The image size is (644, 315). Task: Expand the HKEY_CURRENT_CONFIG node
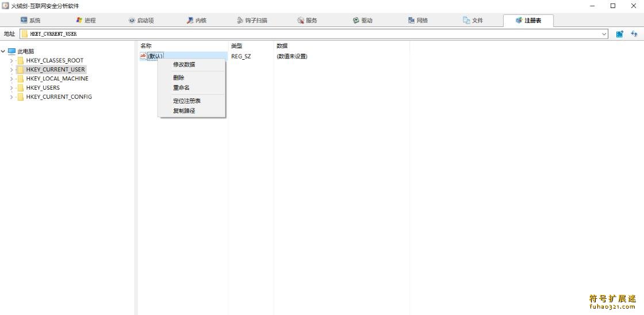[11, 97]
